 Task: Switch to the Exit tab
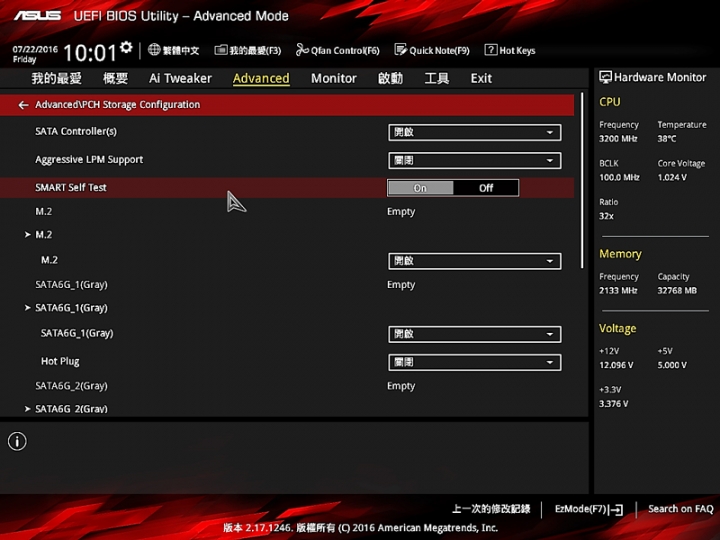pos(481,79)
